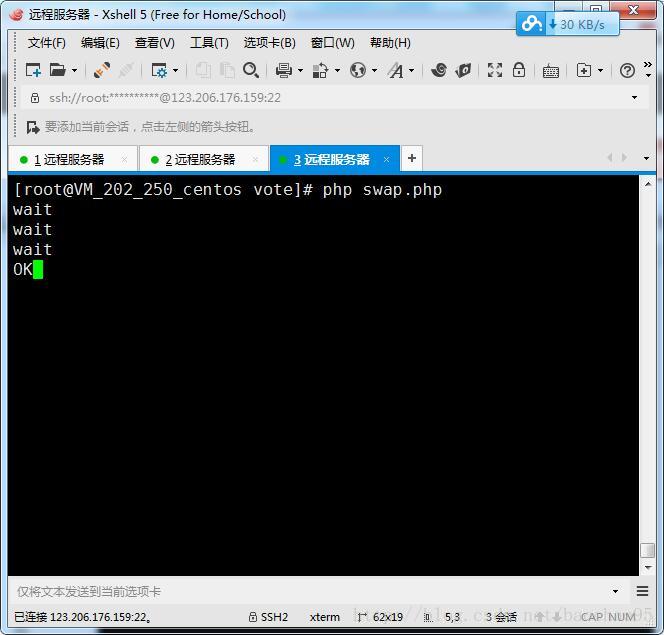Launch the Xagent swirl icon
The image size is (664, 635).
[439, 70]
